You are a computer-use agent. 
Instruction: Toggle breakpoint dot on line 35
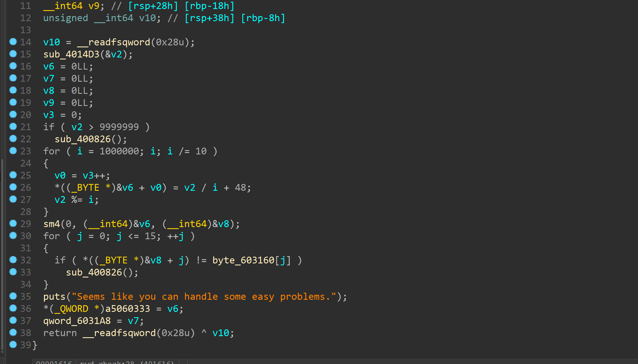click(x=13, y=296)
